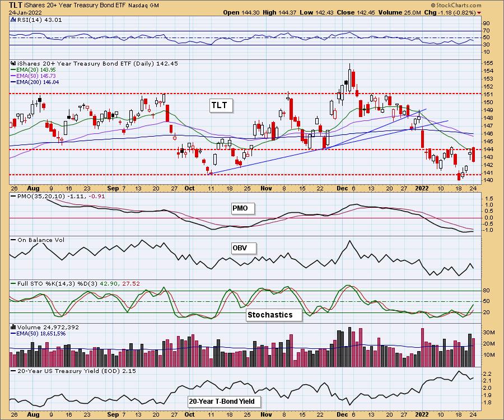Click the 90 tick on the RSI axis
Screen dimensions: 504x420
(x=487, y=24)
